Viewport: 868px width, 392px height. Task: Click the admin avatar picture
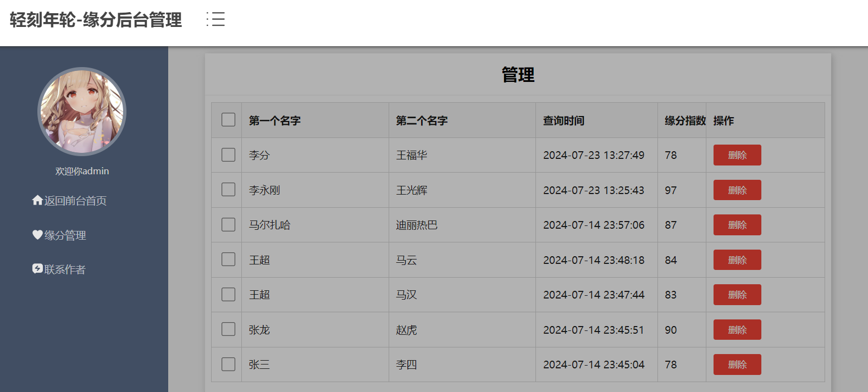[82, 112]
